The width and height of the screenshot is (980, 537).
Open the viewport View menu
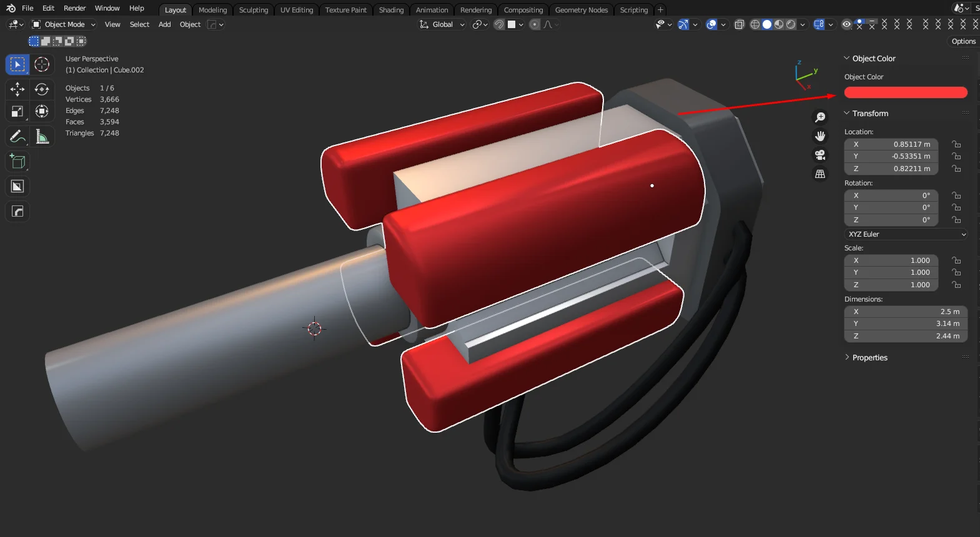tap(112, 24)
